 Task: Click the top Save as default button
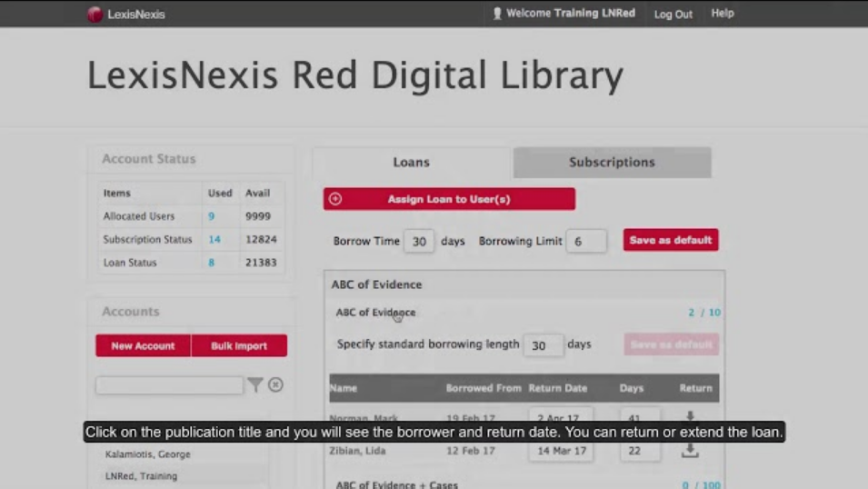point(671,240)
